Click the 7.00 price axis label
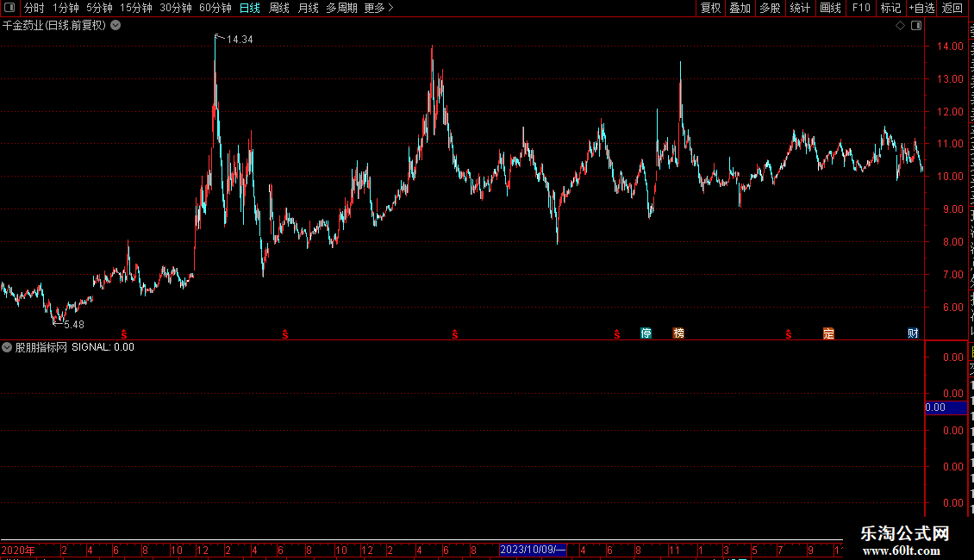Image resolution: width=974 pixels, height=560 pixels. coord(952,275)
